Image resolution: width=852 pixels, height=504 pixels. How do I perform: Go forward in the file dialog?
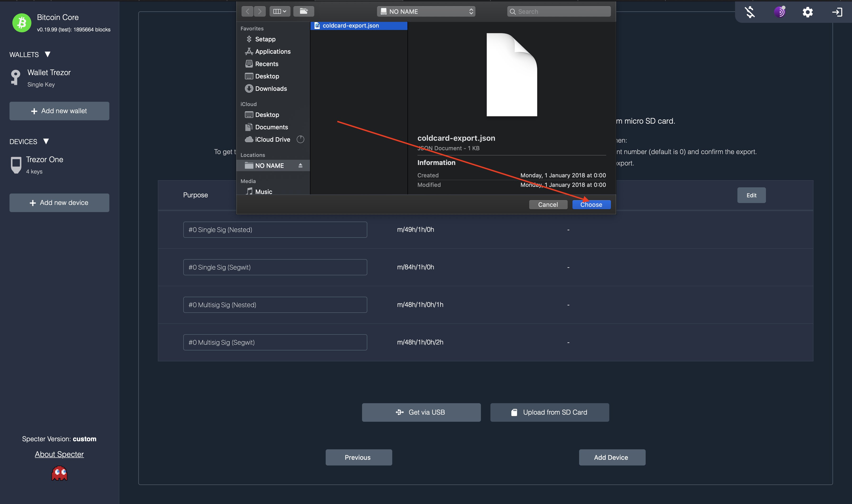(260, 11)
